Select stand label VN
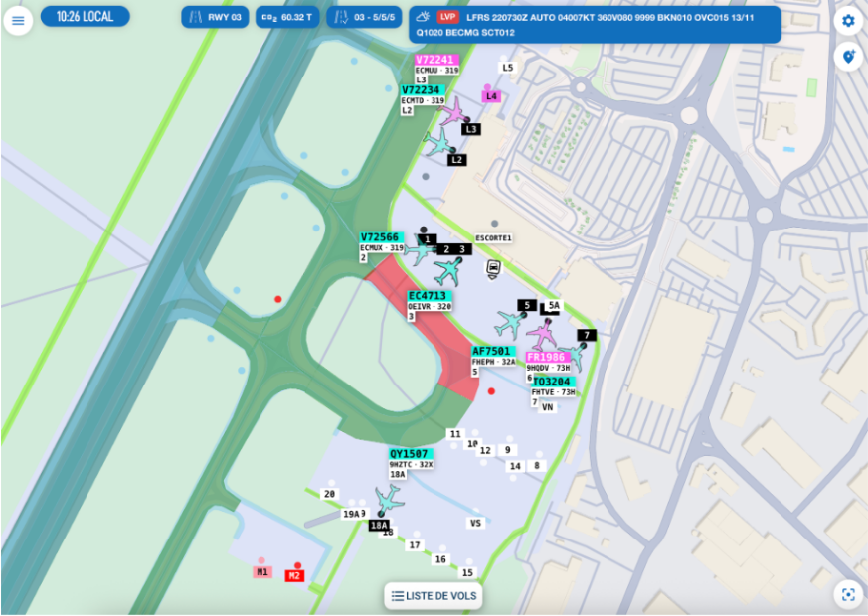 [547, 407]
